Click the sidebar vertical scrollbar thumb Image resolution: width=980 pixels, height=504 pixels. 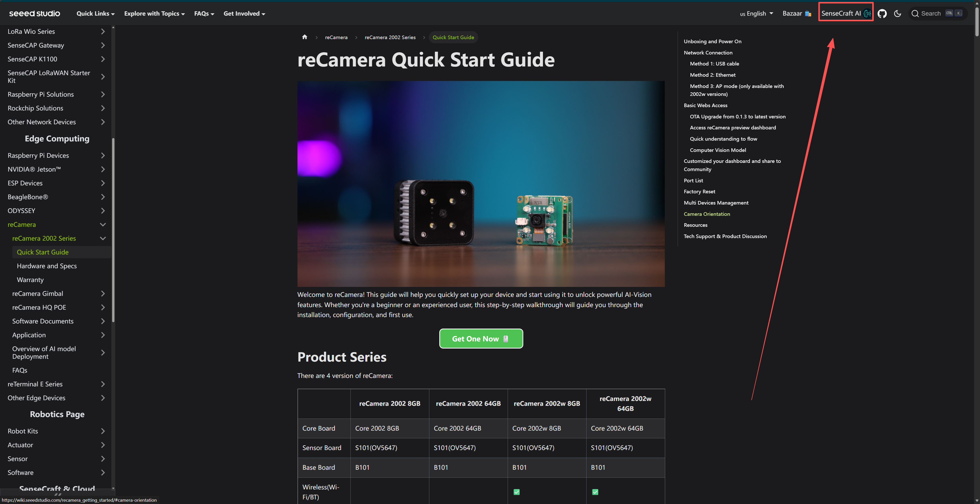click(x=113, y=230)
